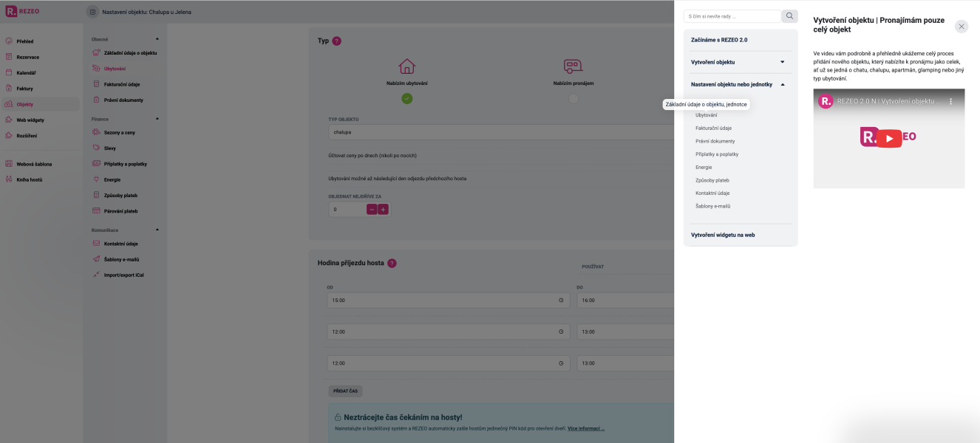
Task: Expand the Vytvoření objektu help section
Action: (x=782, y=62)
